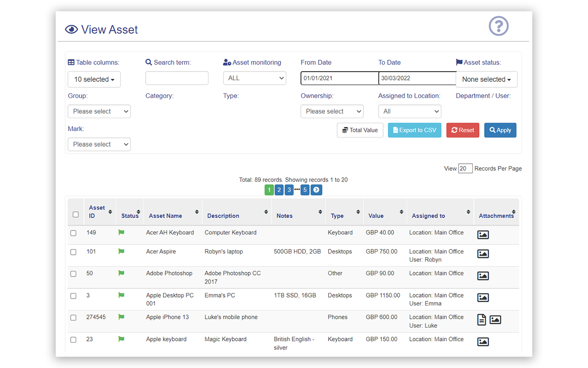Click Export to CSV button
The height and width of the screenshot is (368, 588).
click(x=415, y=130)
